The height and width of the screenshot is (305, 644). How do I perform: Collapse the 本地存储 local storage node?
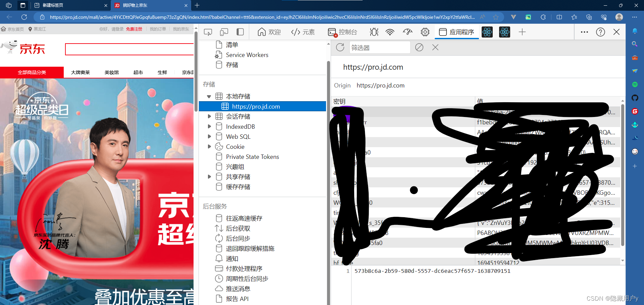tap(210, 96)
